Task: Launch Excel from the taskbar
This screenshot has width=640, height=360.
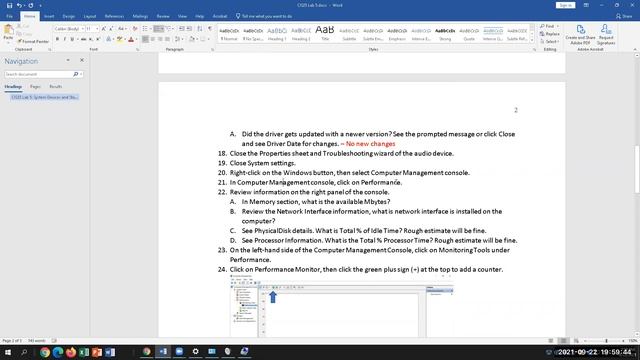Action: [x=84, y=352]
